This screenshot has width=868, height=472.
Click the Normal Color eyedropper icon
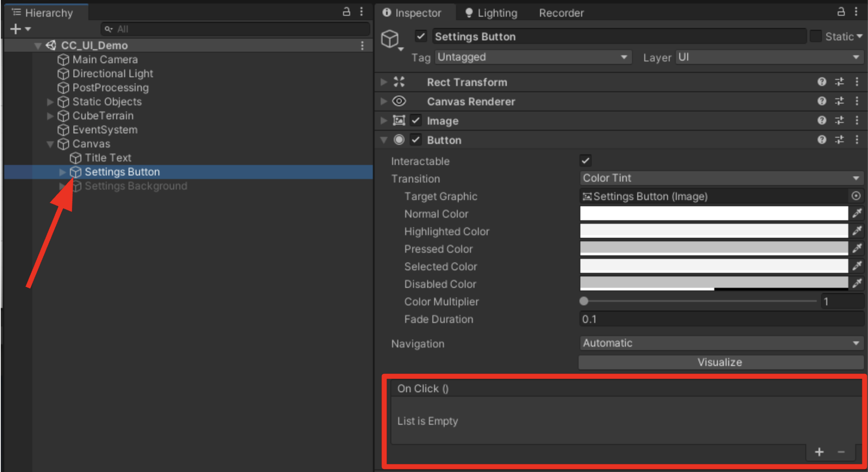(x=857, y=213)
